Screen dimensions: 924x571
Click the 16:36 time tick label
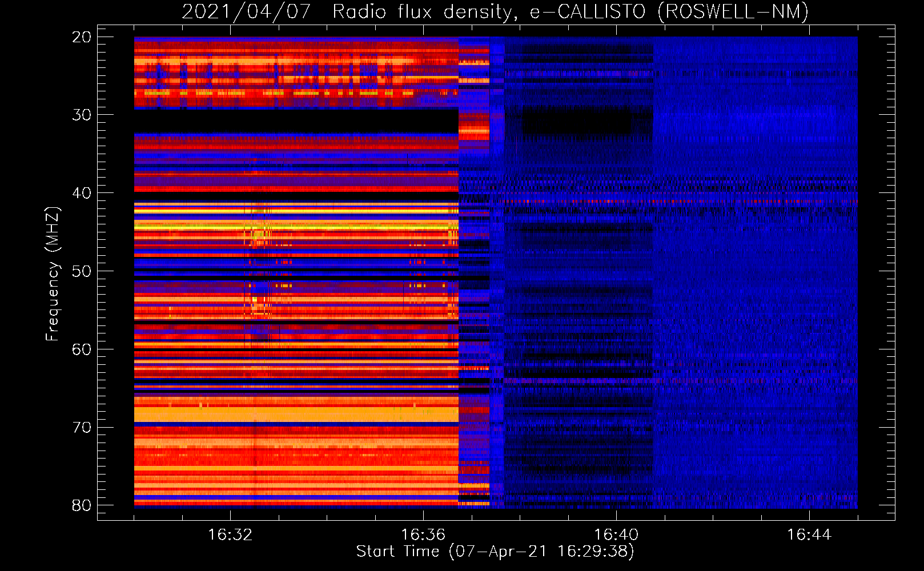point(423,535)
